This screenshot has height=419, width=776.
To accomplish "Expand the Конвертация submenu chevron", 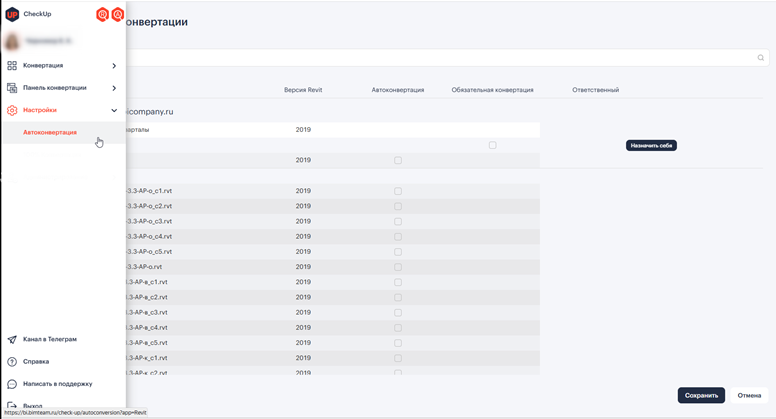I will pos(114,66).
